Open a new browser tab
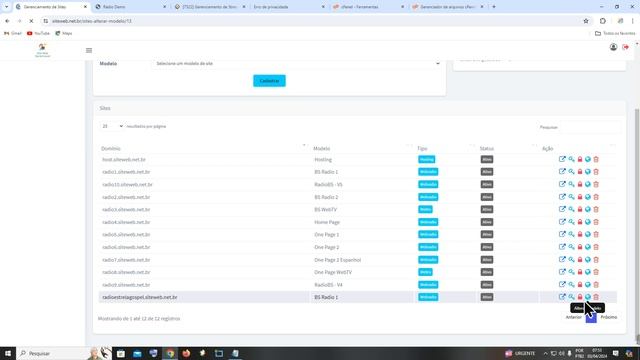Screen dimensions: 640x360 494,7
